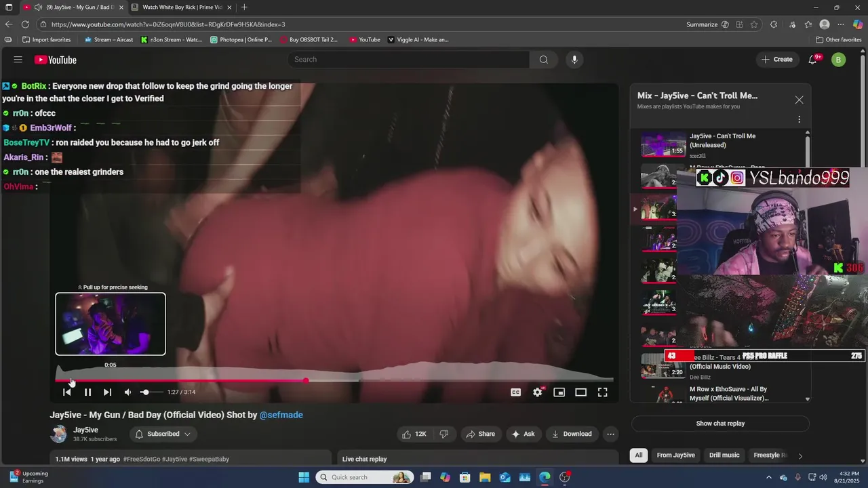Play Jay5ive Can't Troll Me playlist item
Screen dimensions: 868x488
tap(719, 144)
